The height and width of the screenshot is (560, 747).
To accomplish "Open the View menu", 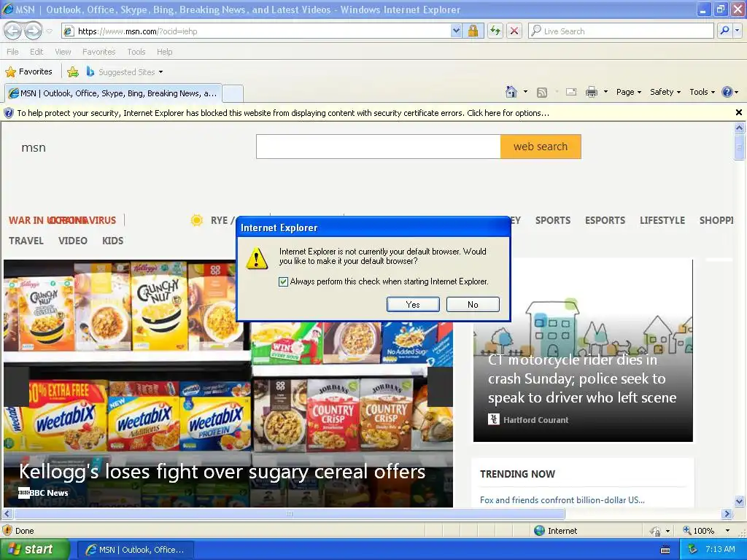I will click(63, 52).
